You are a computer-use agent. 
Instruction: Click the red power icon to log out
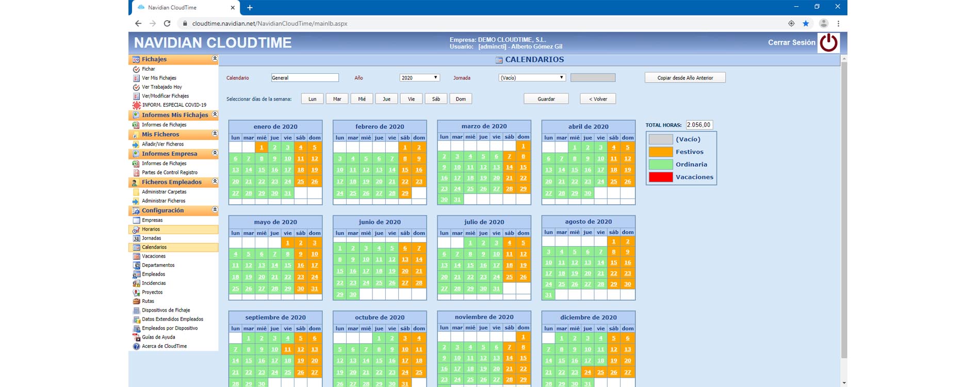coord(828,43)
